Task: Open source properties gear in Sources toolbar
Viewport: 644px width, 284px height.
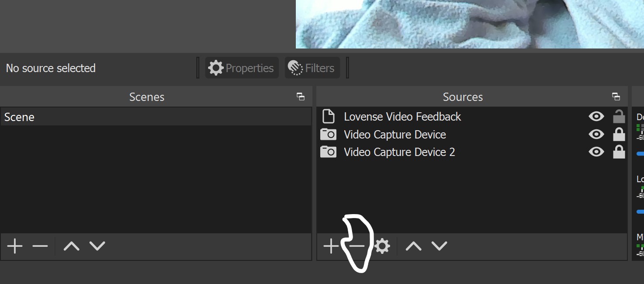Action: [382, 246]
